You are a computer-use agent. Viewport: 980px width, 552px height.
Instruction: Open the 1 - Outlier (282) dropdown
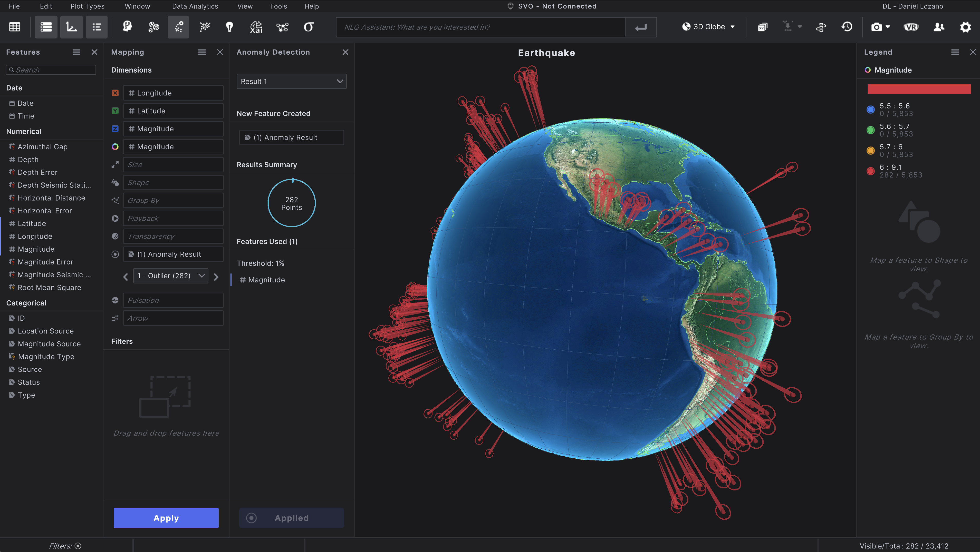(170, 276)
